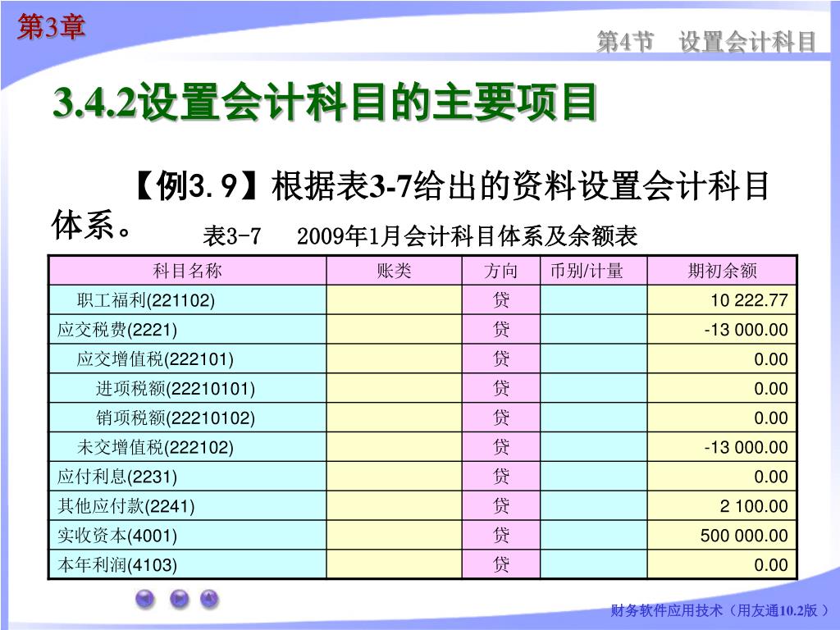Screen dimensions: 840x630
Task: Click the table caption 表3-7
Action: 231,236
